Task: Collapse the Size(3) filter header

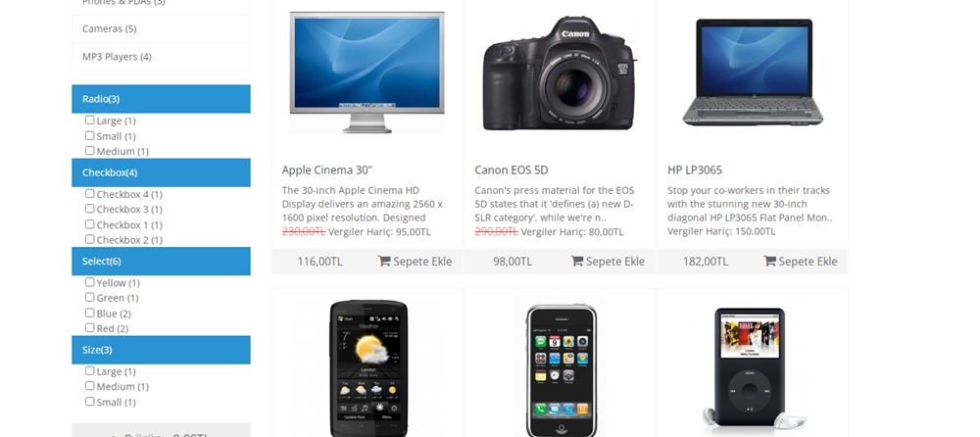Action: 162,350
